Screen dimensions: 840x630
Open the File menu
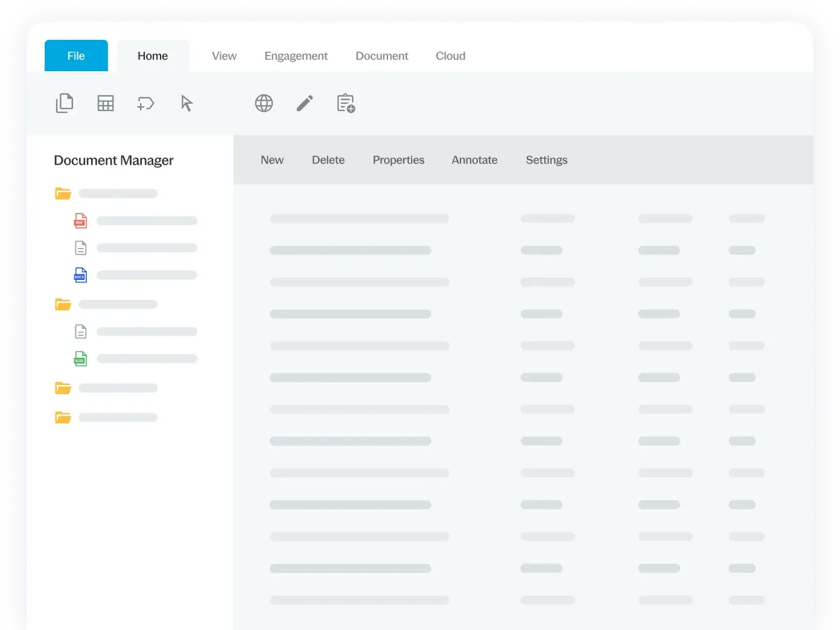coord(76,56)
